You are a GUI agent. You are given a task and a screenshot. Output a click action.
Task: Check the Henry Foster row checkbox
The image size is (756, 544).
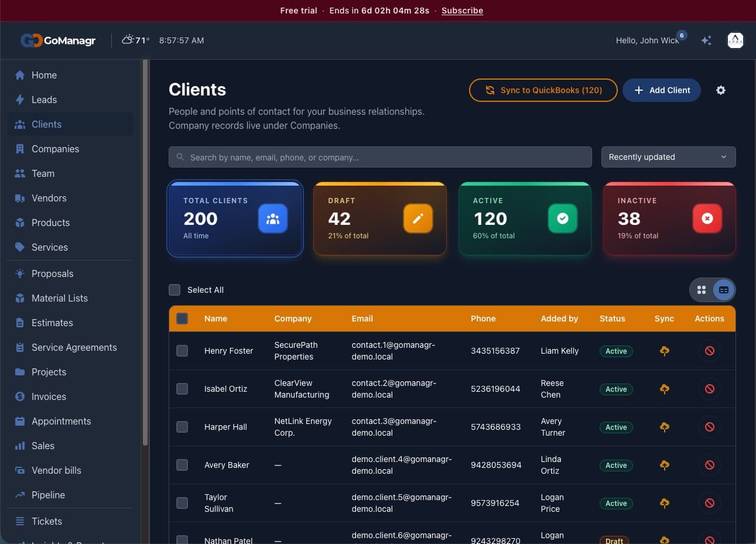pos(182,351)
